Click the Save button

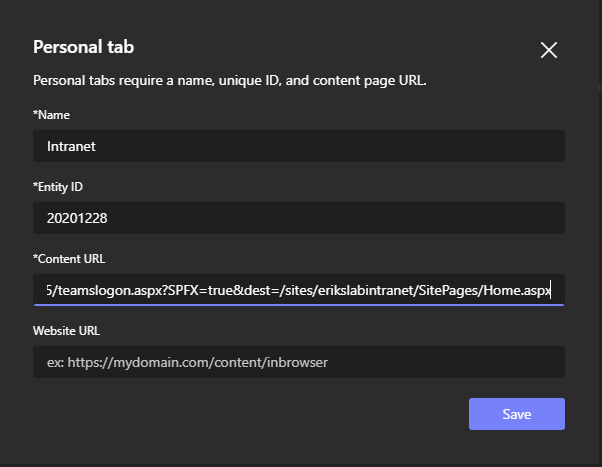pyautogui.click(x=516, y=414)
